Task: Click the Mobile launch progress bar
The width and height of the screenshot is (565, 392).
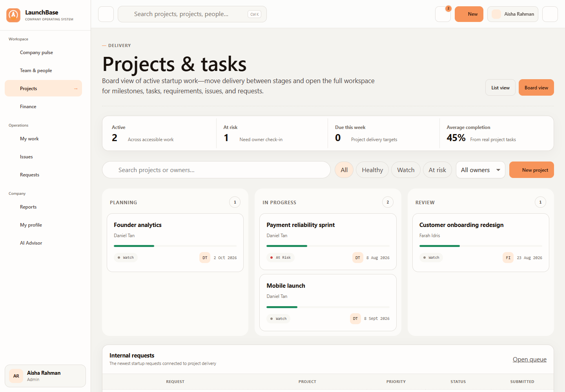Action: (x=328, y=307)
